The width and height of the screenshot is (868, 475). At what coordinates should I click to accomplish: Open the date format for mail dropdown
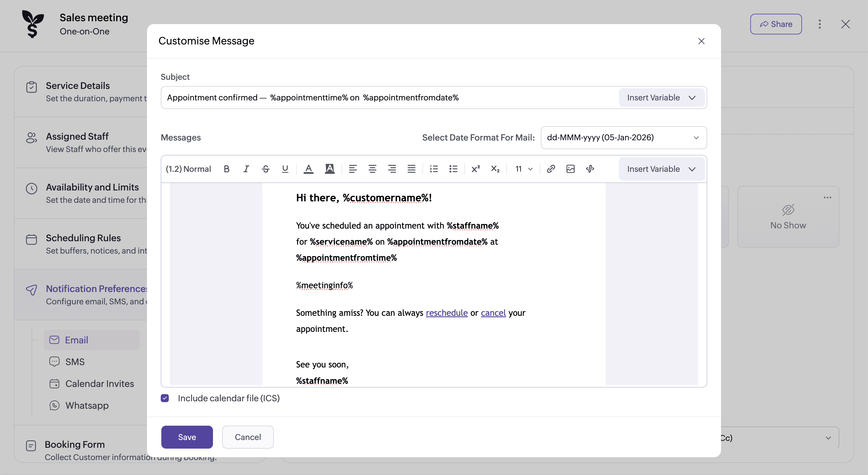pyautogui.click(x=624, y=138)
